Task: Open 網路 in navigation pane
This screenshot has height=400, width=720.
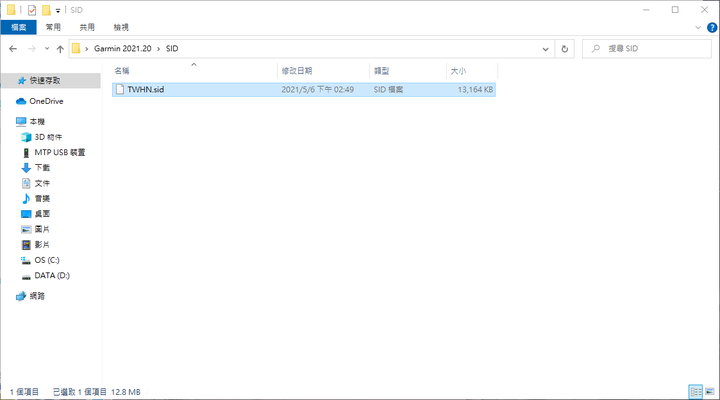Action: pyautogui.click(x=37, y=296)
